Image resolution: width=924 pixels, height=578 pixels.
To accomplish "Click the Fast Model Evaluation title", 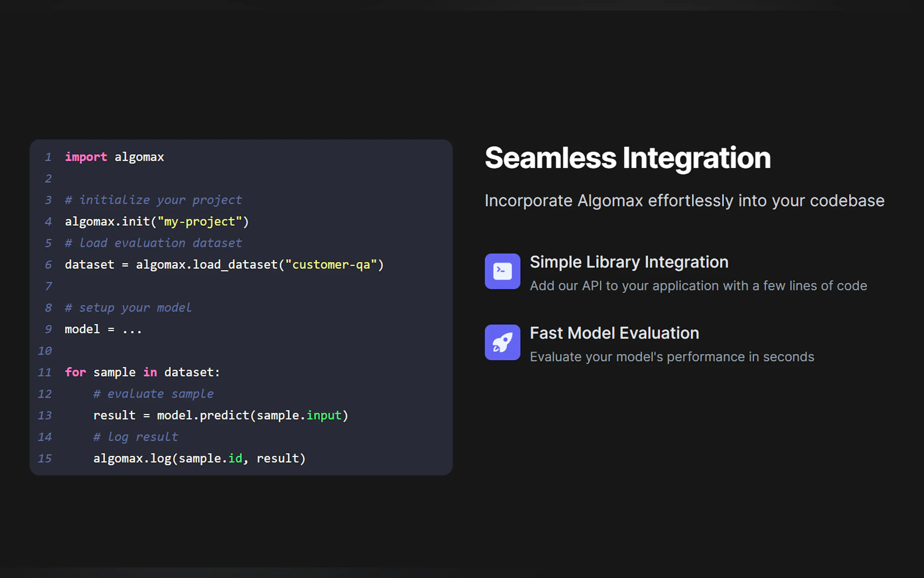I will pyautogui.click(x=614, y=333).
